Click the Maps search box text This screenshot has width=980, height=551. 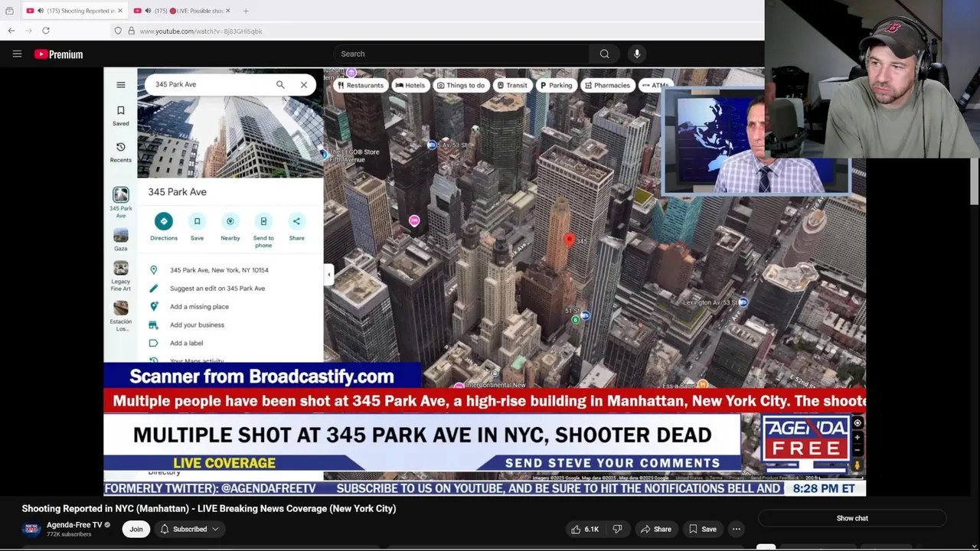[x=176, y=84]
